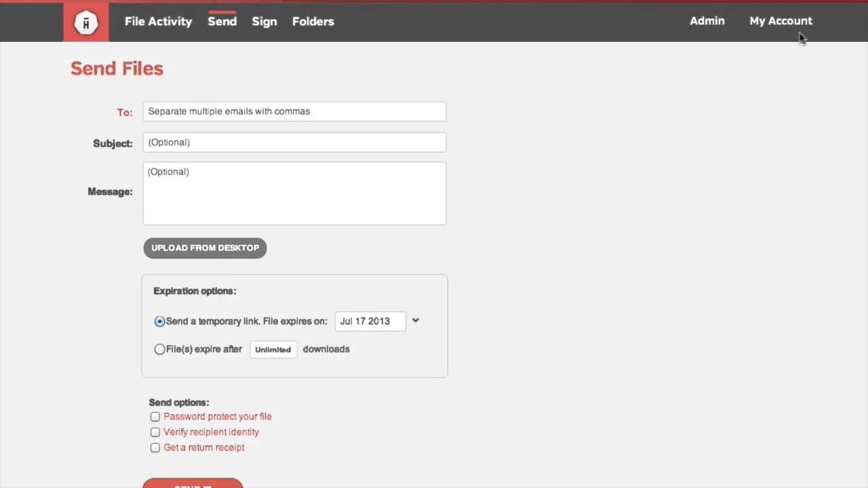Expand the chevron next to expiration date
The image size is (868, 488).
[x=416, y=321]
